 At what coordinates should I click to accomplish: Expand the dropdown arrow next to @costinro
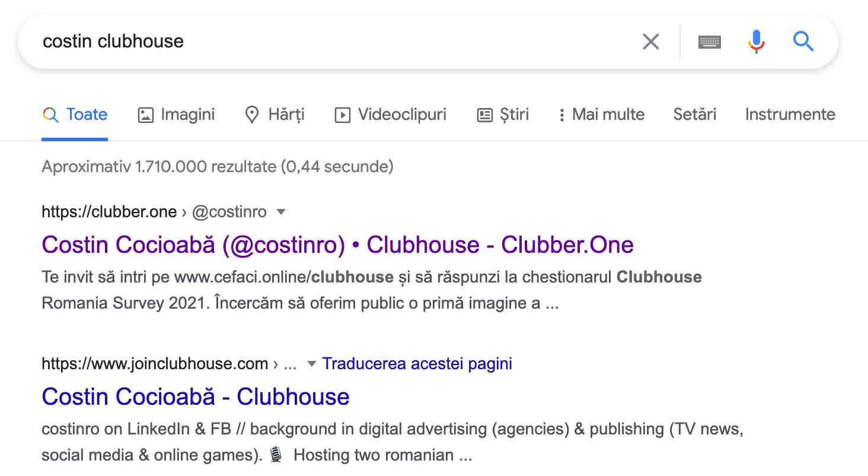pyautogui.click(x=281, y=212)
